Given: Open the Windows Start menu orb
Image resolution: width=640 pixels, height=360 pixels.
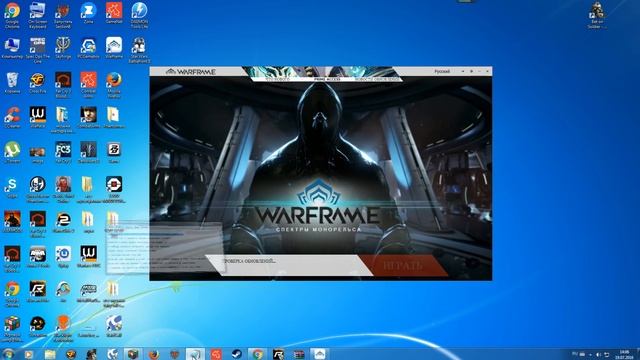Looking at the screenshot, I should click(8, 354).
